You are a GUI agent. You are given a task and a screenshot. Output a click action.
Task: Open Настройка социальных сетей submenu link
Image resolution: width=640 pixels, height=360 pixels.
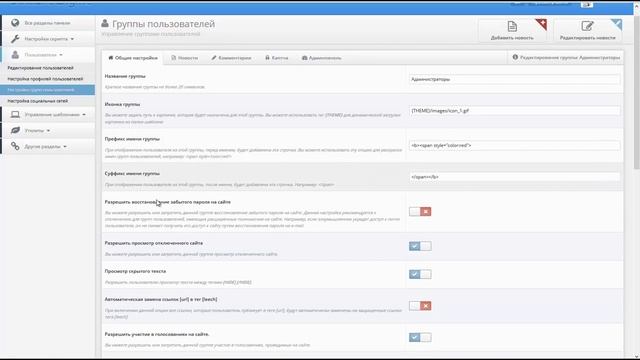pos(38,101)
